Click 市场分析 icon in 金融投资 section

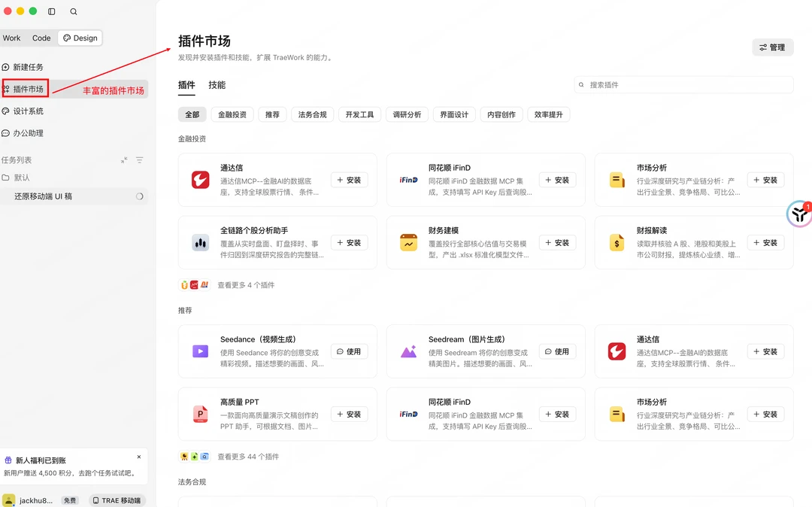(617, 180)
